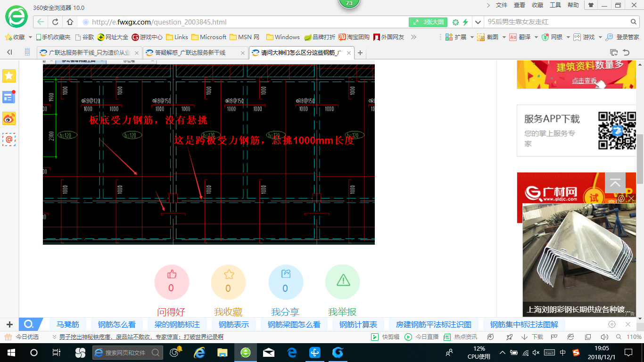The width and height of the screenshot is (644, 362).
Task: Click the 我分享 share button
Action: [x=286, y=282]
